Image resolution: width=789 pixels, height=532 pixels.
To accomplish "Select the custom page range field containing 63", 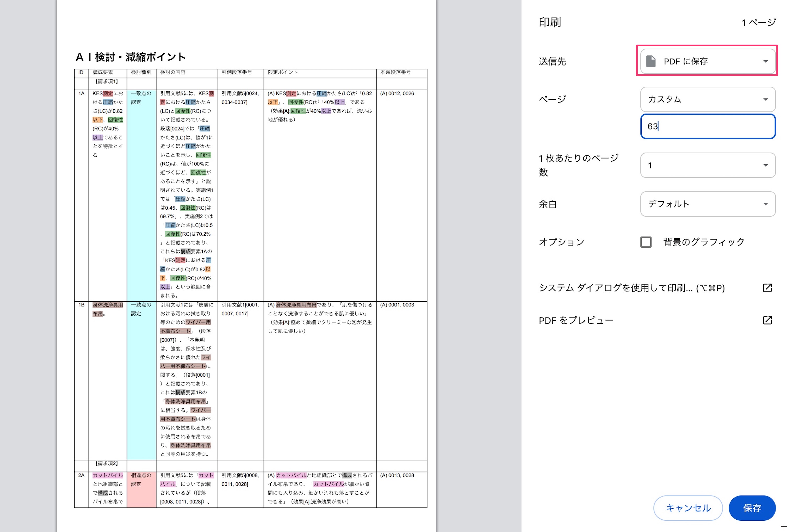I will pyautogui.click(x=707, y=126).
